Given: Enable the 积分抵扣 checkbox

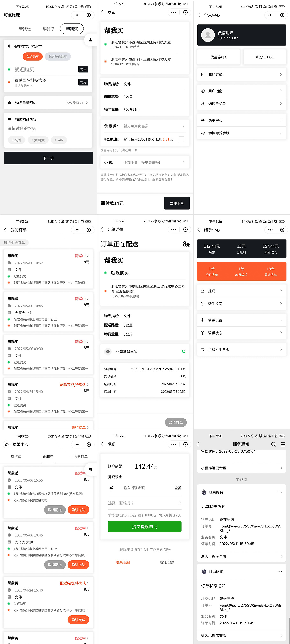Looking at the screenshot, I should pyautogui.click(x=181, y=139).
